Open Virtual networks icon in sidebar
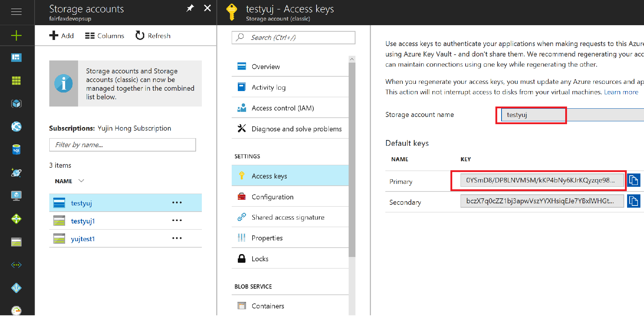Viewport: 644px width, 316px height. coord(16,265)
